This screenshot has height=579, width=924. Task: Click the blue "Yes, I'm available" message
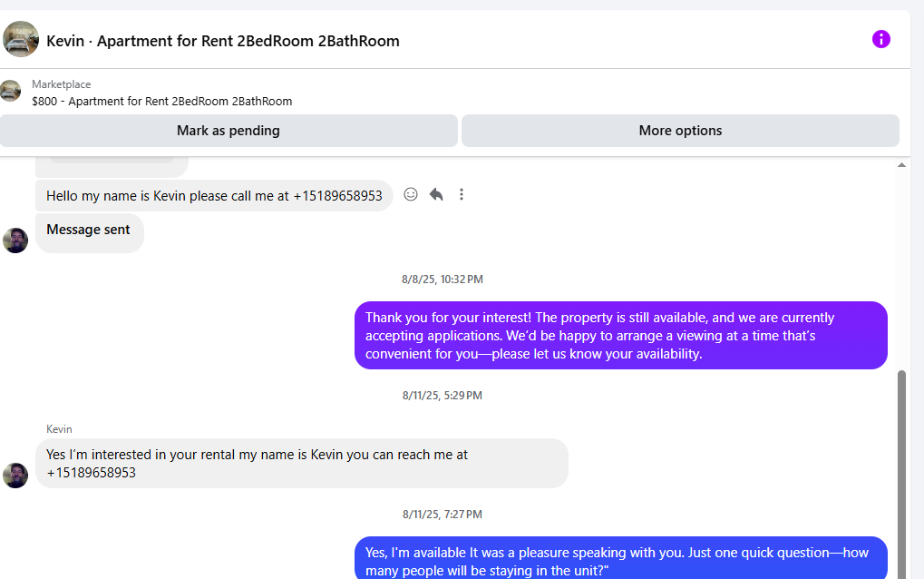620,560
